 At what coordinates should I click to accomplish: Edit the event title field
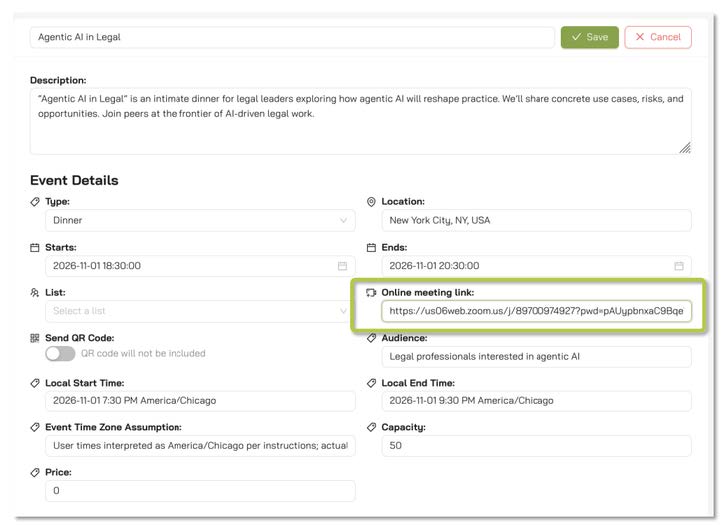click(x=292, y=37)
